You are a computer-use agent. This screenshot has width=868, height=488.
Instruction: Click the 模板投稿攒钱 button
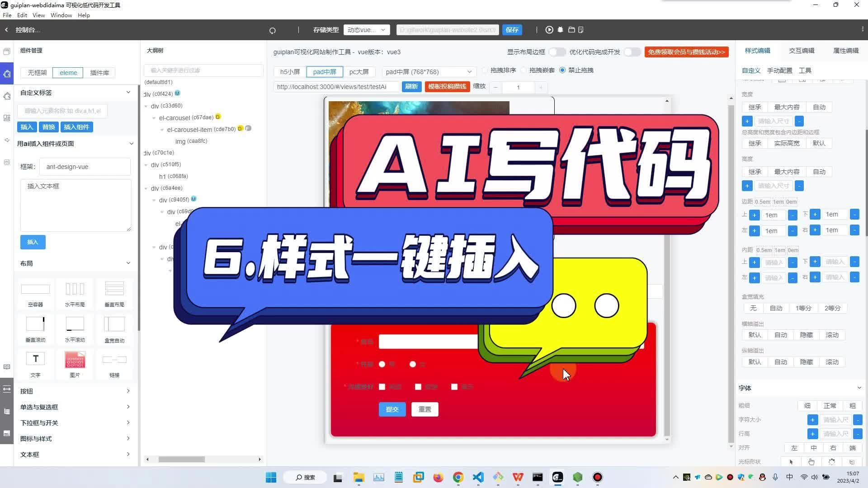pos(447,86)
